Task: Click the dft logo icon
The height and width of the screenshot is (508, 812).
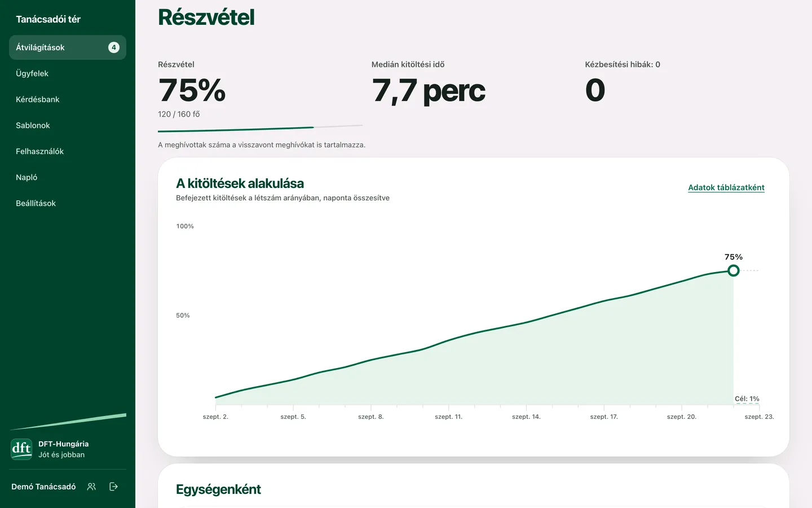Action: point(21,449)
